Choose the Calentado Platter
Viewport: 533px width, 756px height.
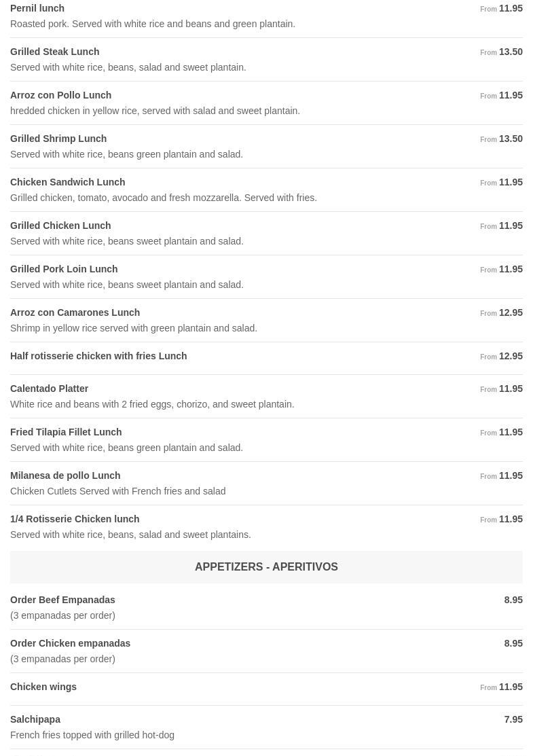coord(49,389)
